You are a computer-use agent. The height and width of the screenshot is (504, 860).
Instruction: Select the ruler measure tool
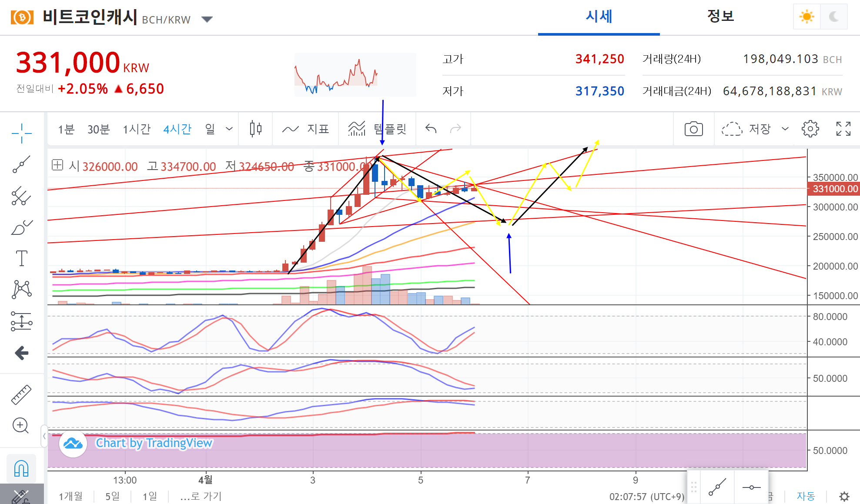[21, 394]
